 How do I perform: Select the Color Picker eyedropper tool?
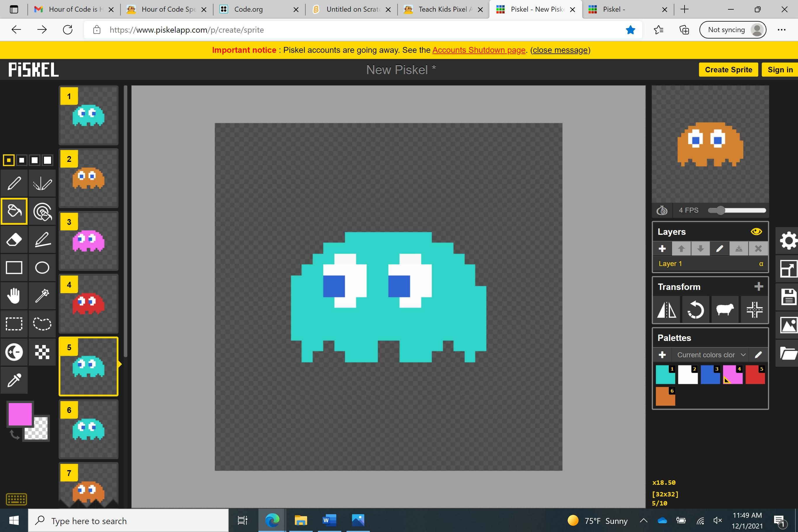pos(14,380)
